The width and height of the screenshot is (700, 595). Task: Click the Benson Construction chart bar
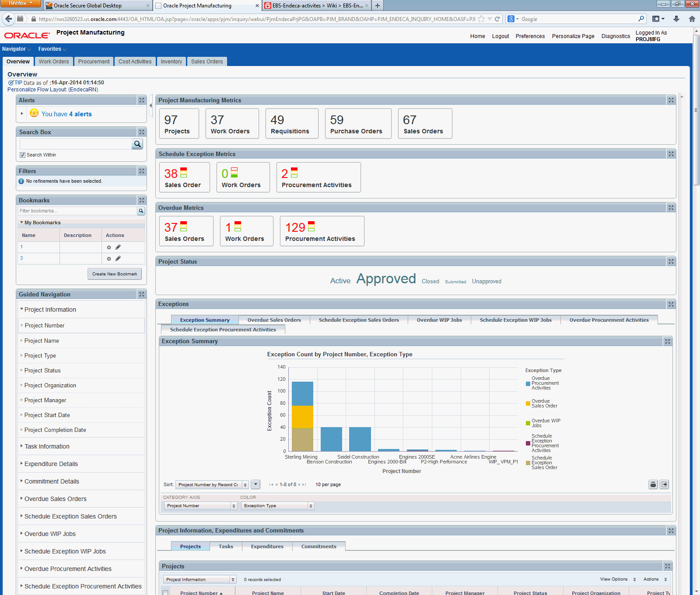pos(331,439)
